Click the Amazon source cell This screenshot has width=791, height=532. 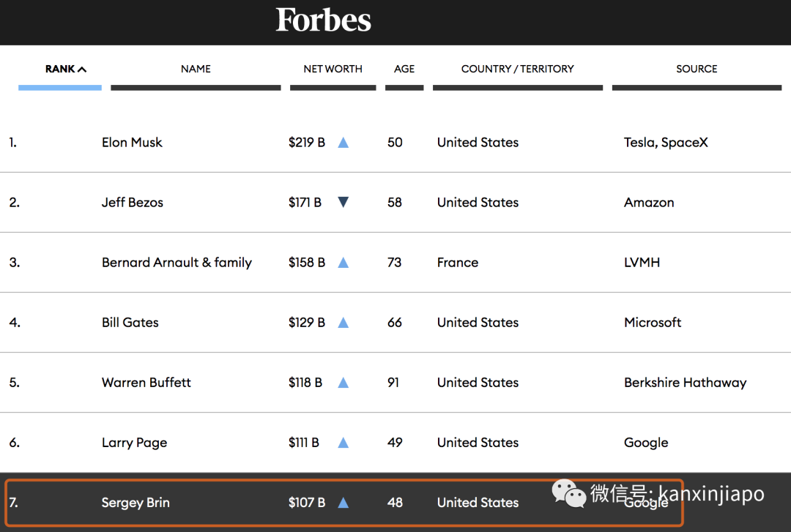[649, 202]
